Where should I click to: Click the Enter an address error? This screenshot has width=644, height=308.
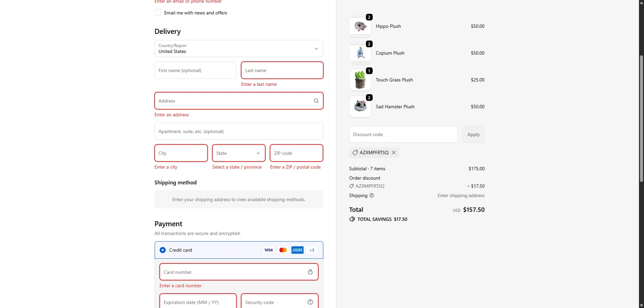(x=172, y=115)
